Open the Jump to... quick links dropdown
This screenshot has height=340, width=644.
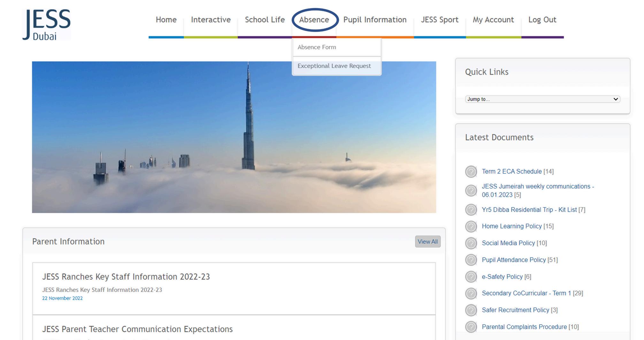click(x=542, y=99)
